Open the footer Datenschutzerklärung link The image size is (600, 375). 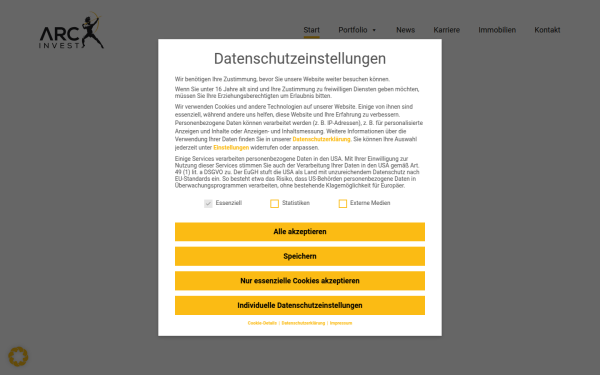point(303,323)
